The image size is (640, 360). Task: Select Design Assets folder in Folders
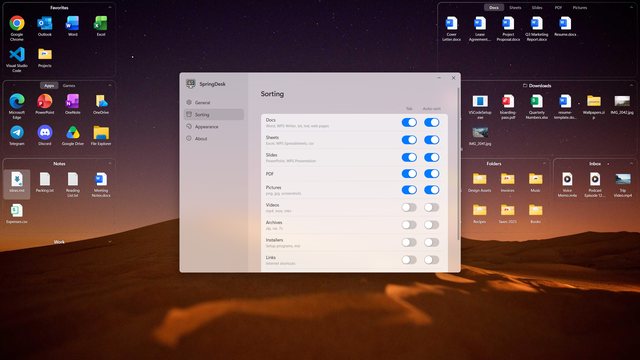(480, 182)
